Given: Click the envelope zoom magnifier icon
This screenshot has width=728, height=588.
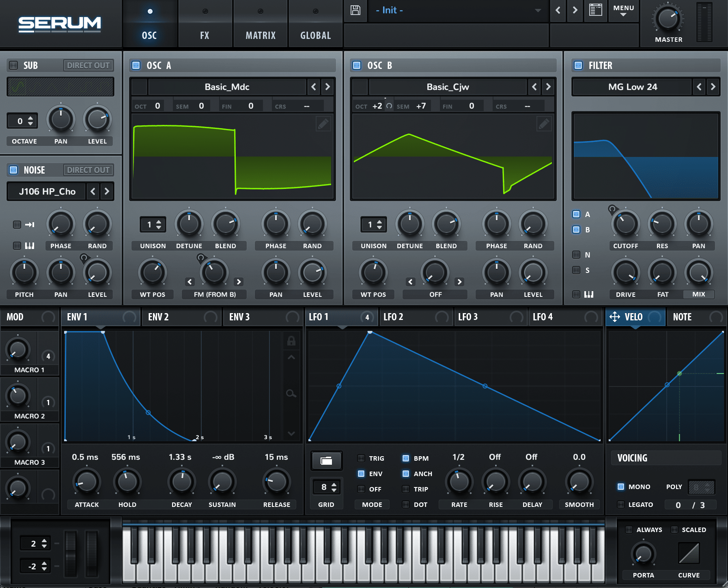Looking at the screenshot, I should click(291, 393).
